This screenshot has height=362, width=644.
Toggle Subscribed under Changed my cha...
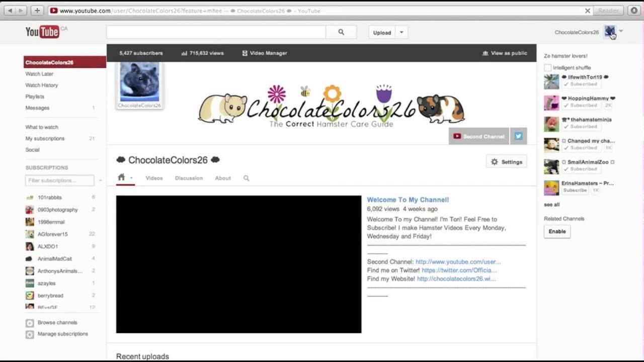click(580, 148)
